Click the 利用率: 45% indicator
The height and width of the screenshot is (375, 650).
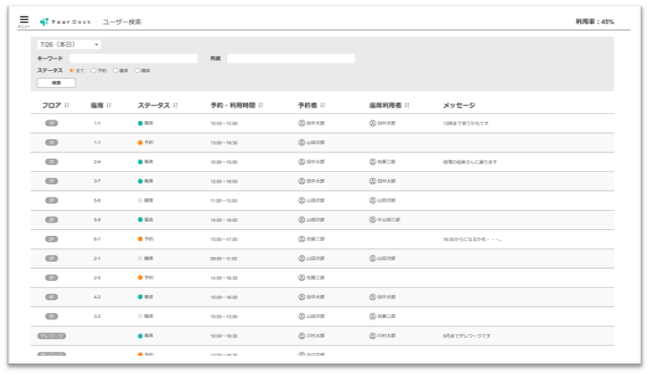(595, 22)
